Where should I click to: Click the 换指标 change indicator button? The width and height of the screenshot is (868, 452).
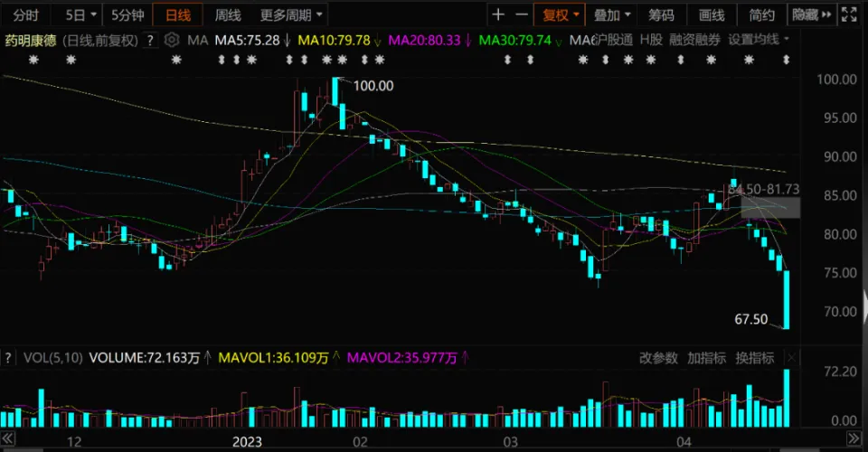click(x=754, y=358)
